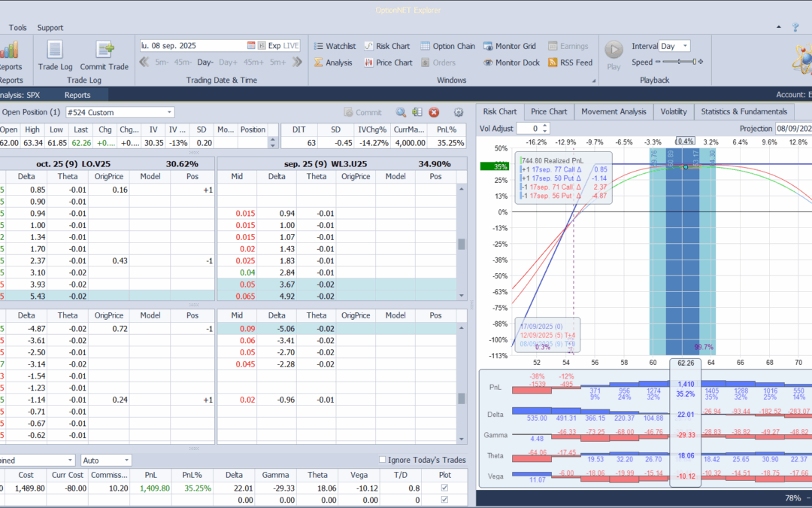Image resolution: width=812 pixels, height=508 pixels.
Task: Click LIVE in the date field
Action: coord(290,46)
